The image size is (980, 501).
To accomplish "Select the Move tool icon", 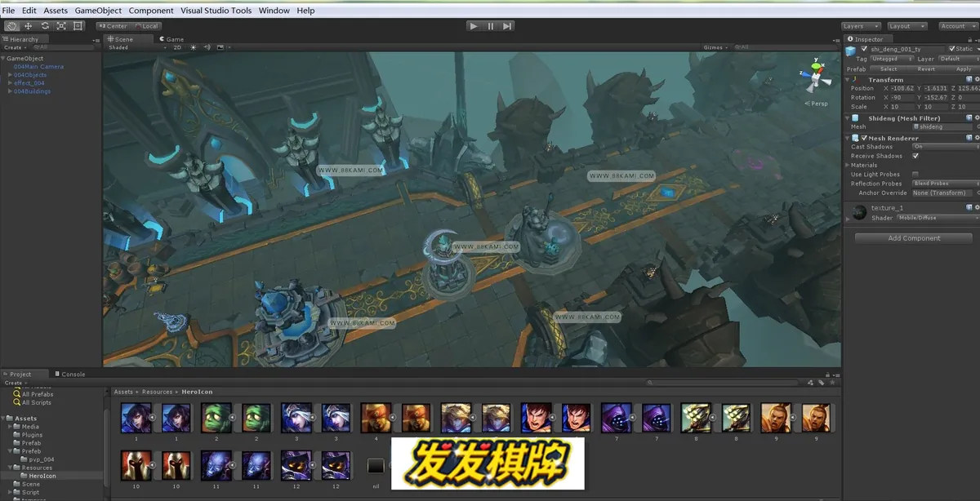I will (29, 26).
